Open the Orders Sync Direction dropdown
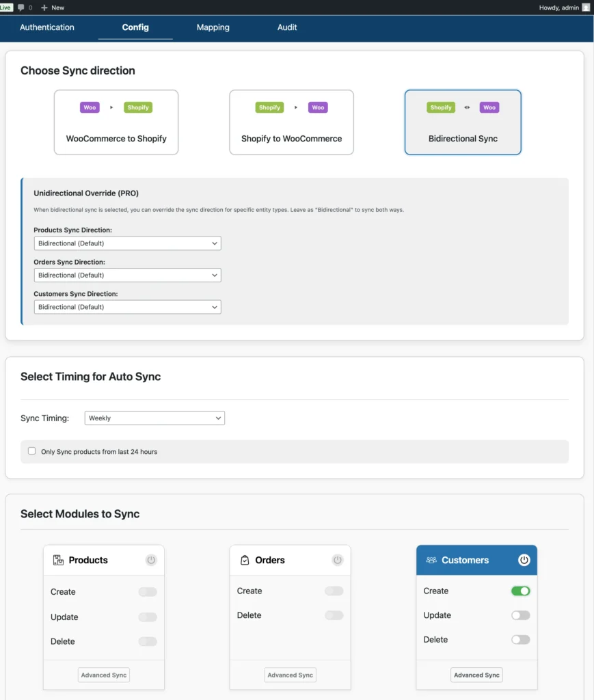 (127, 275)
